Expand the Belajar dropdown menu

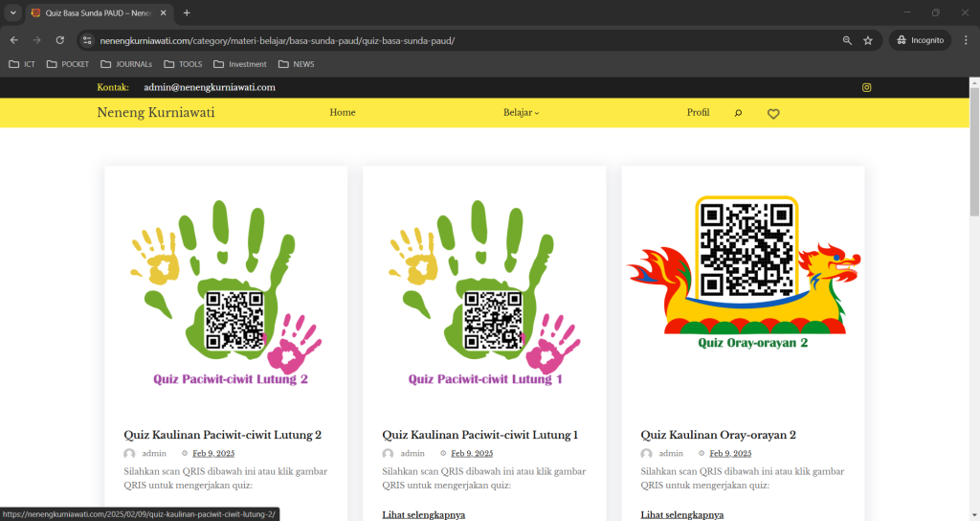pyautogui.click(x=522, y=113)
